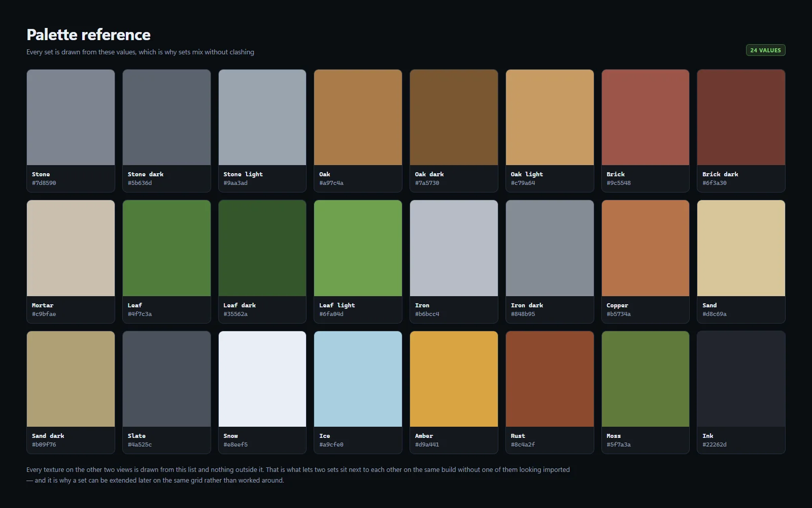Click hex value #c9bfae
The width and height of the screenshot is (812, 508).
[x=44, y=314]
